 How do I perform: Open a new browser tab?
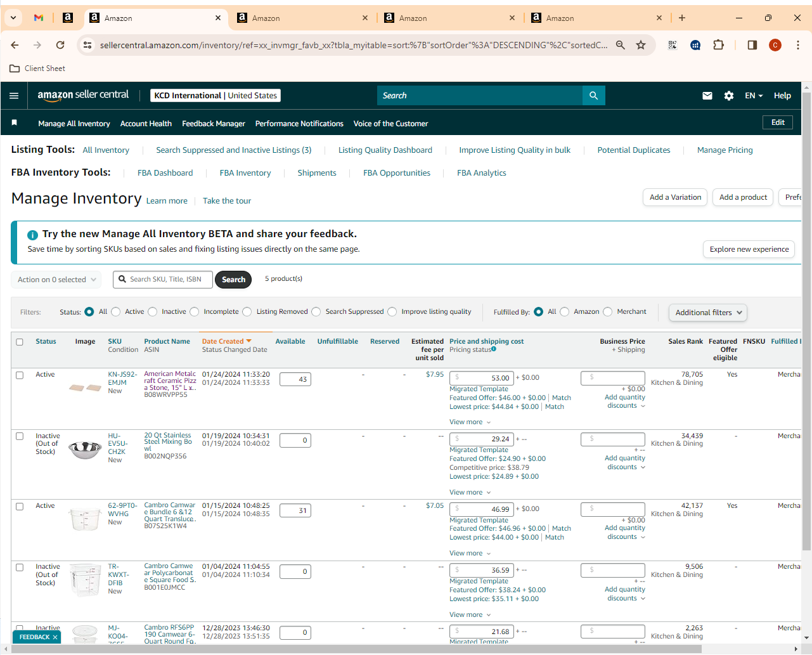(682, 18)
